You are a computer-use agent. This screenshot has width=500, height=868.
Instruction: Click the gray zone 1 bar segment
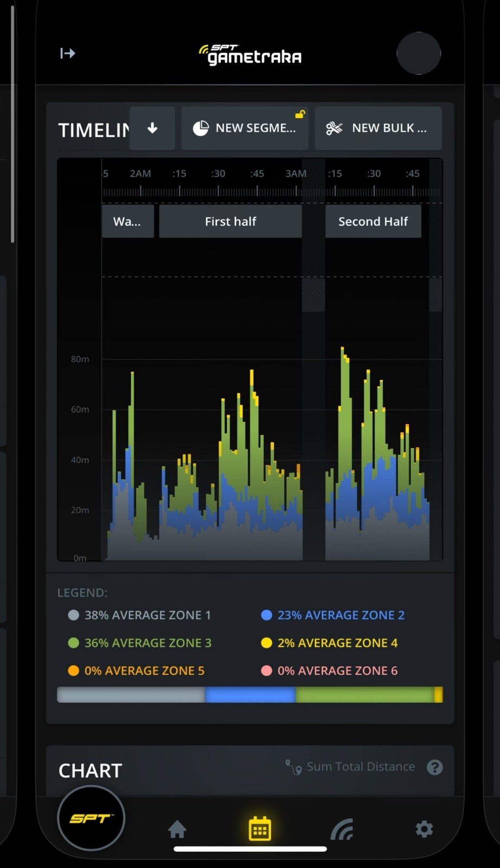point(131,695)
